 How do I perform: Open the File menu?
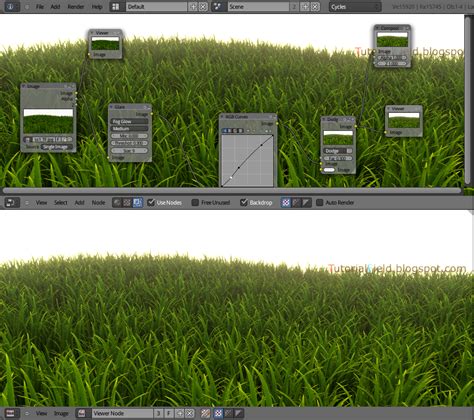[x=40, y=7]
